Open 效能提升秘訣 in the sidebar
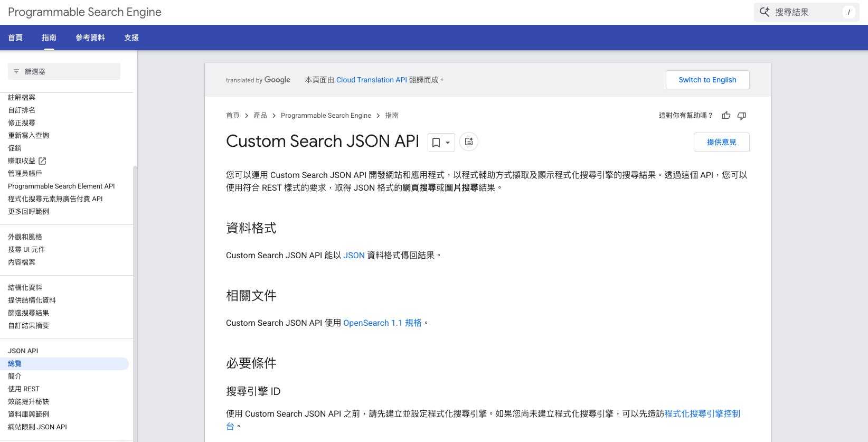This screenshot has height=442, width=868. 29,402
